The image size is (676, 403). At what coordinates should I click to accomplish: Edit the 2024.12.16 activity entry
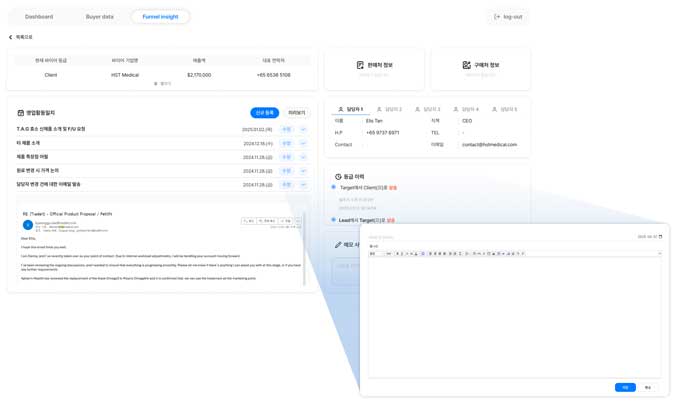click(287, 143)
